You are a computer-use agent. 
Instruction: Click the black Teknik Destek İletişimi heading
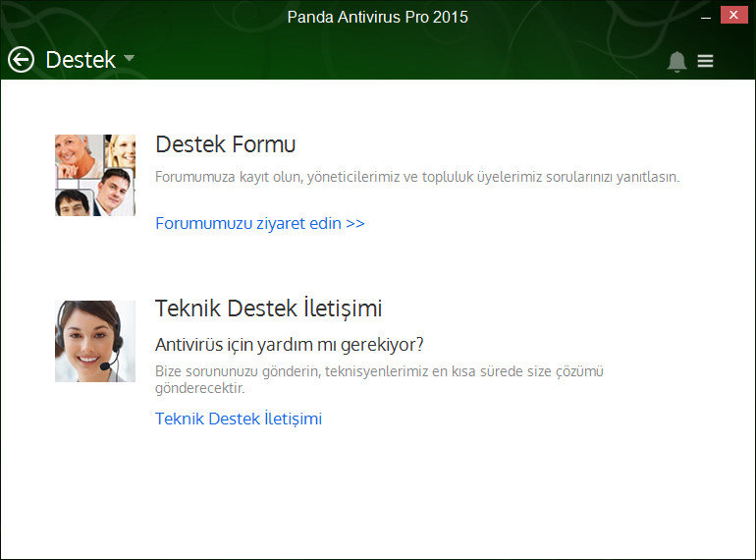[269, 308]
